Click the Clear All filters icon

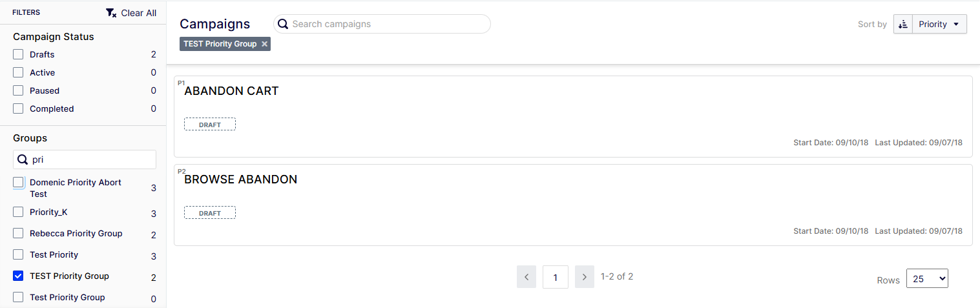[x=111, y=13]
